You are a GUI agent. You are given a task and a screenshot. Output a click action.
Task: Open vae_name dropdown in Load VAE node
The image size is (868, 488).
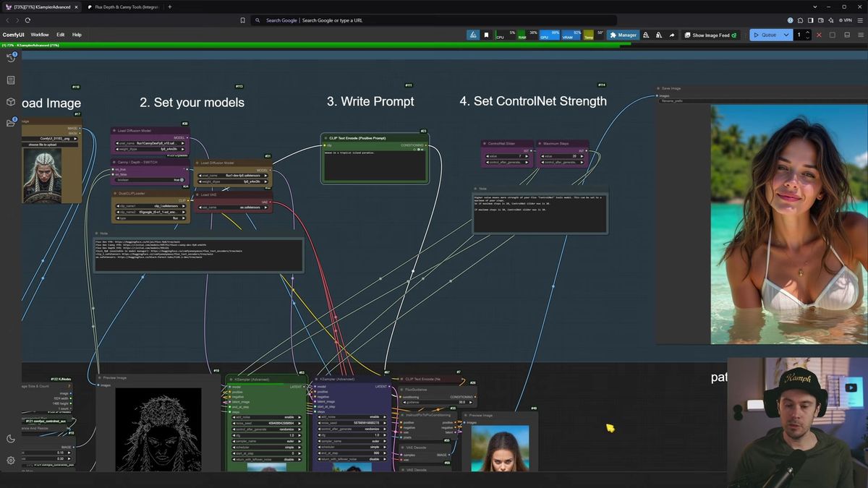point(232,207)
